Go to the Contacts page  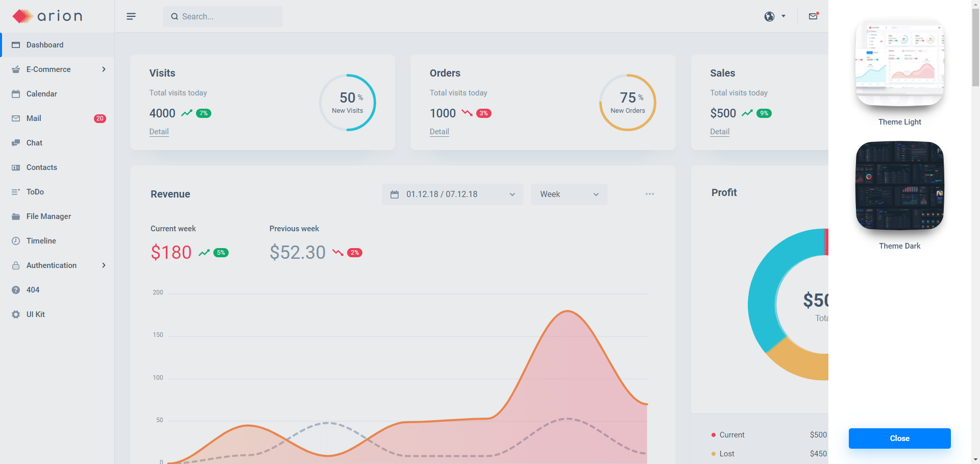[x=41, y=167]
